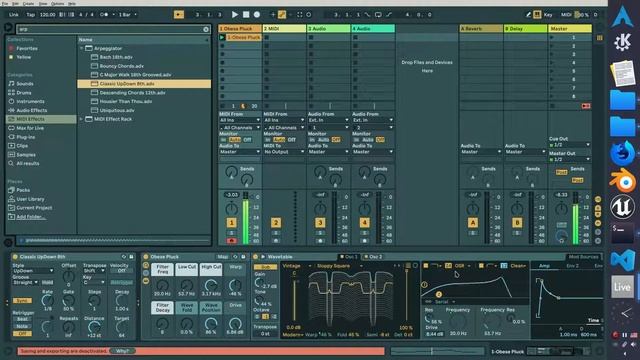Open the Help menu
Image resolution: width=640 pixels, height=360 pixels.
click(72, 3)
